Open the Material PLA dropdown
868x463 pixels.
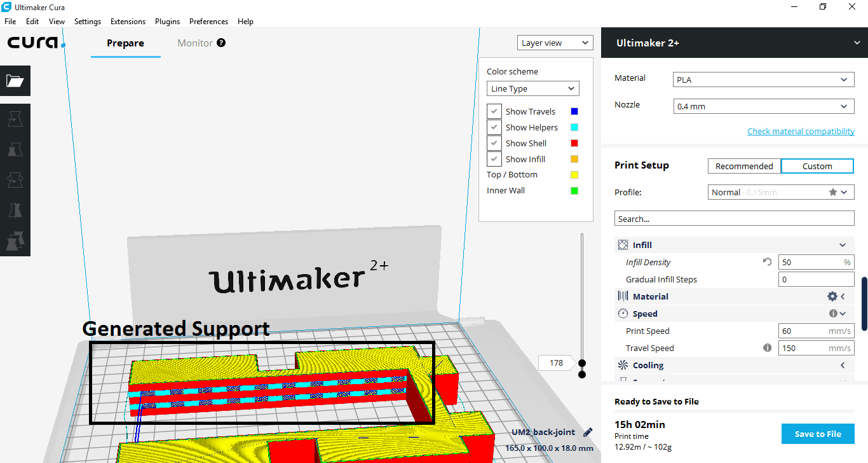coord(763,79)
